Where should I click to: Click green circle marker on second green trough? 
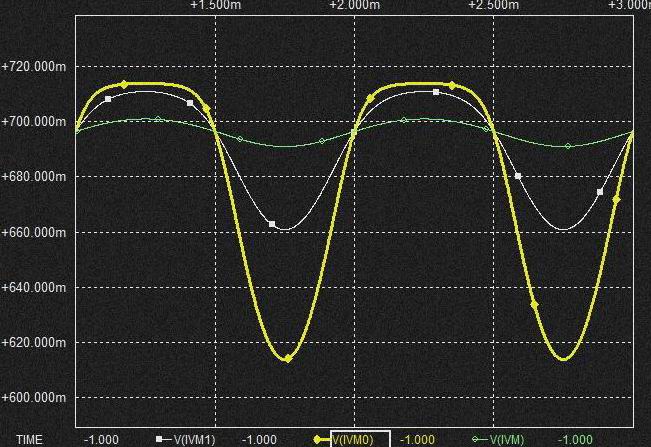click(568, 146)
